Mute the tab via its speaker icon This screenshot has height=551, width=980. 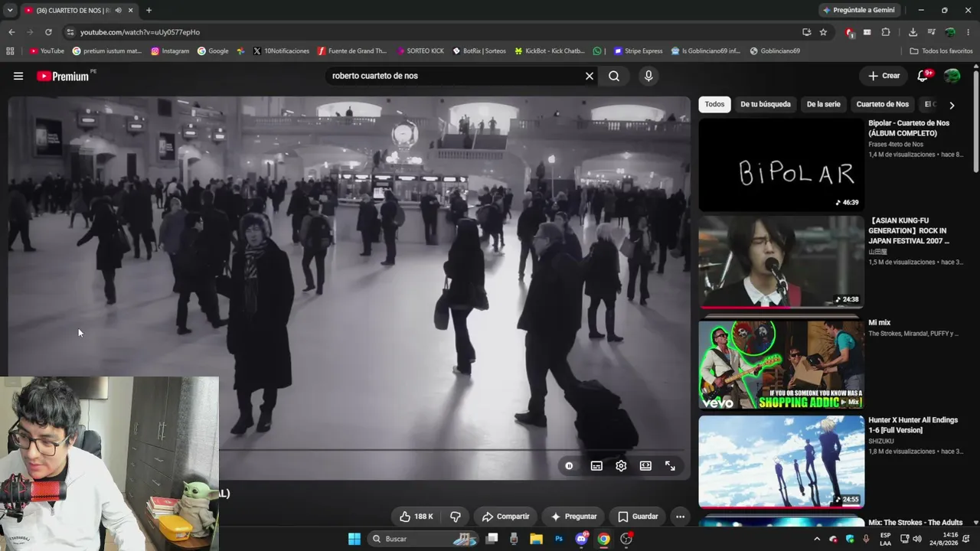click(x=118, y=10)
